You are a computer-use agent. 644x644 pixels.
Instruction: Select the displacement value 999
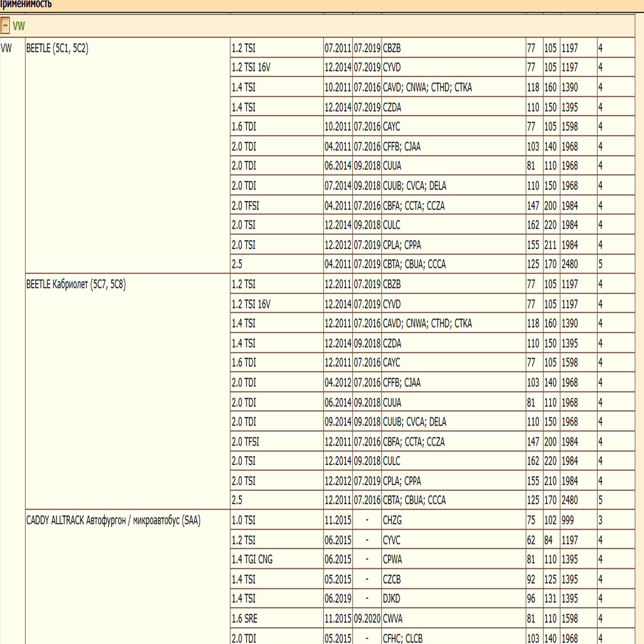tap(568, 520)
